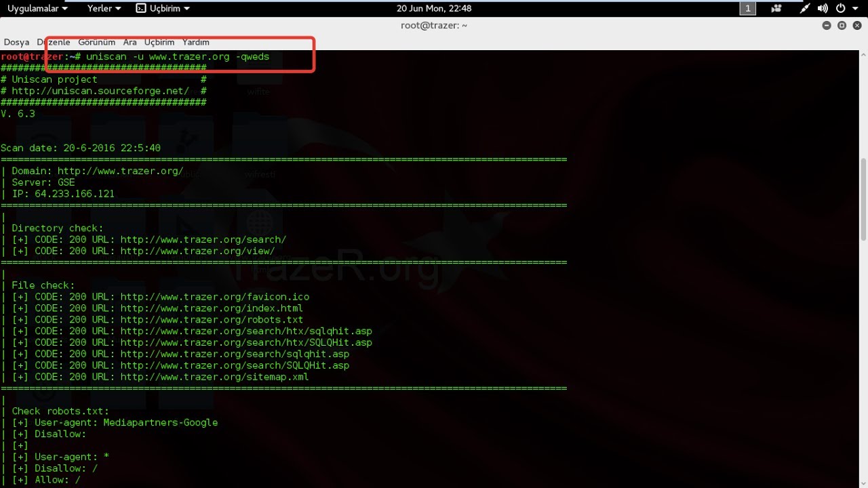
Task: Close the root@trazer terminal window
Action: pyautogui.click(x=856, y=26)
